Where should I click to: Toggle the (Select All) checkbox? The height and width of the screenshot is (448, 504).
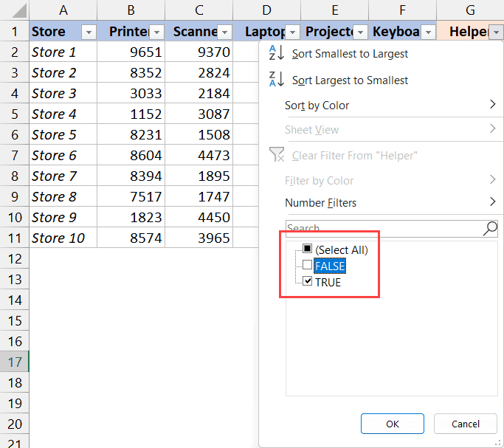[x=308, y=249]
